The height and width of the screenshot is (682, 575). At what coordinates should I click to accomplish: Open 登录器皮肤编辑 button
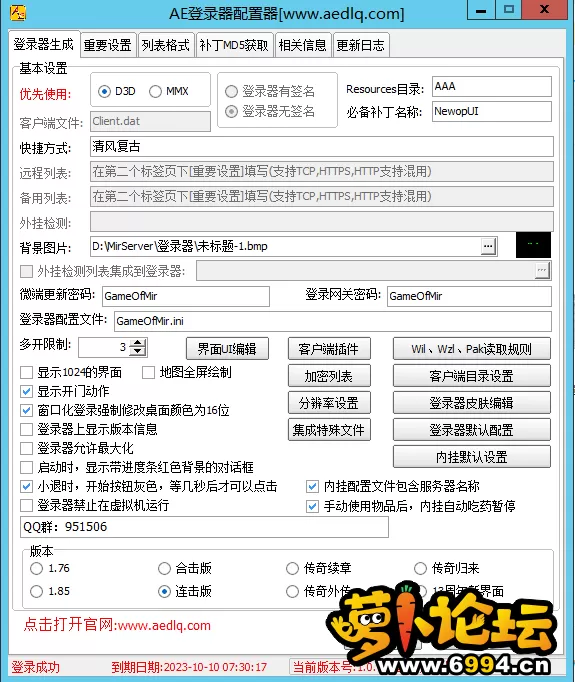pyautogui.click(x=472, y=403)
